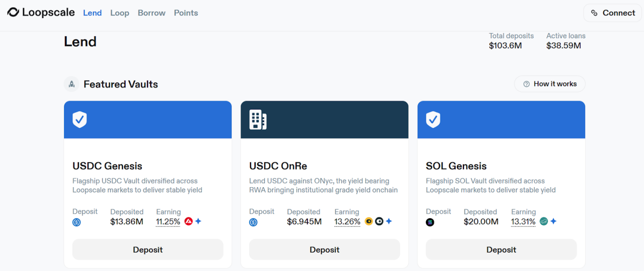
Task: Click the building icon on USDC OnRe card
Action: point(258,119)
